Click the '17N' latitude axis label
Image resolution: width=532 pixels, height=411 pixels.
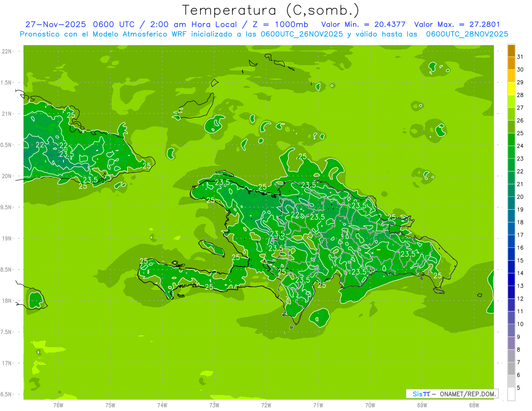pyautogui.click(x=7, y=363)
